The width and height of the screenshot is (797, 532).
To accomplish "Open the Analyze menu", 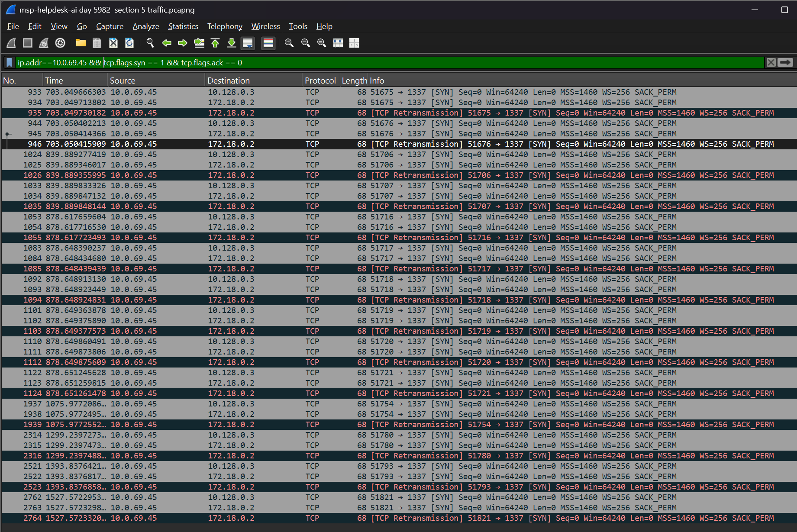I will coord(145,26).
